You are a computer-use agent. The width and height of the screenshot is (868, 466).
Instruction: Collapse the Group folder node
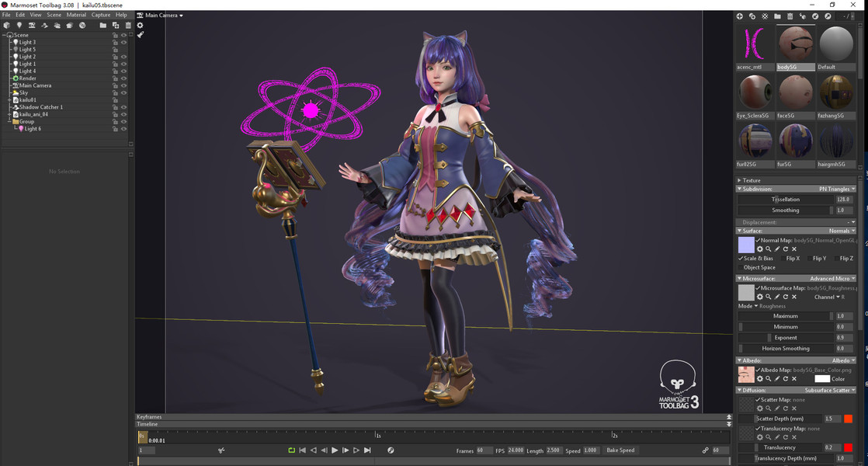[9, 122]
